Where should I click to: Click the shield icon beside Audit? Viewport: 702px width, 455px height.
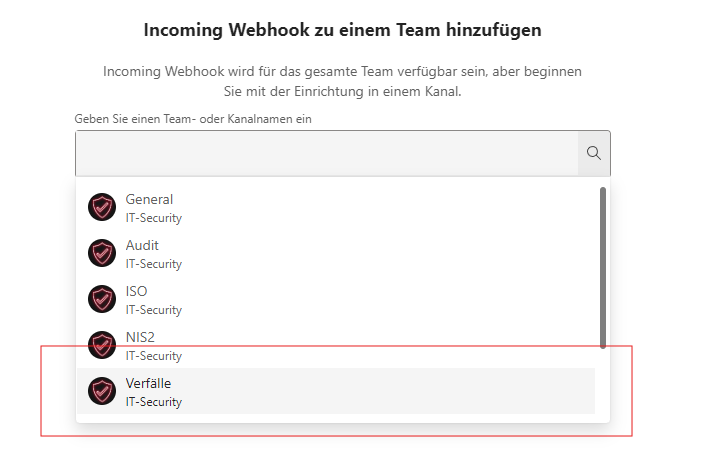pyautogui.click(x=102, y=253)
